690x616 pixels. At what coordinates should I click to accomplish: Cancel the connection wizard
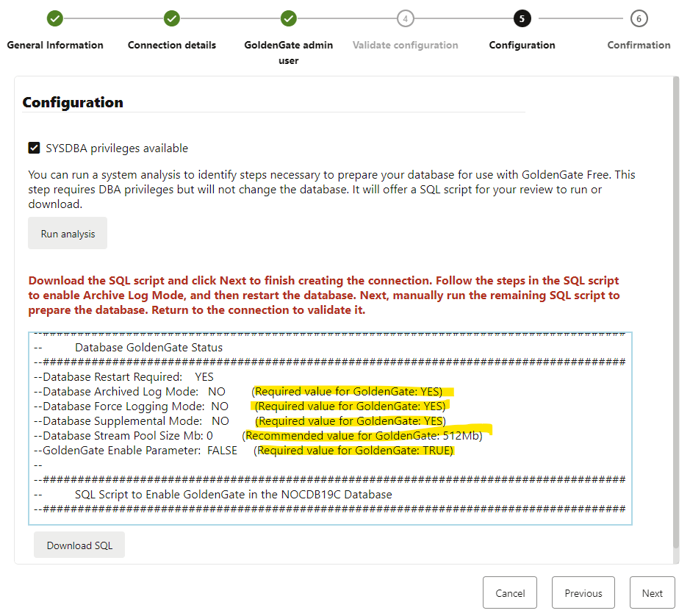click(x=510, y=593)
